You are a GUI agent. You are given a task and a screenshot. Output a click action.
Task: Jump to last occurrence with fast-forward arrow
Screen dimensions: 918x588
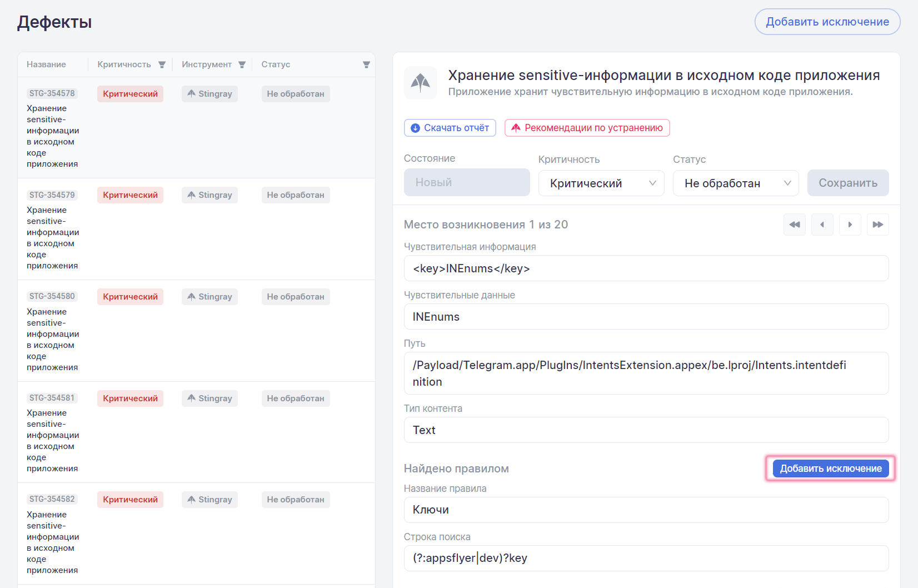[877, 225]
